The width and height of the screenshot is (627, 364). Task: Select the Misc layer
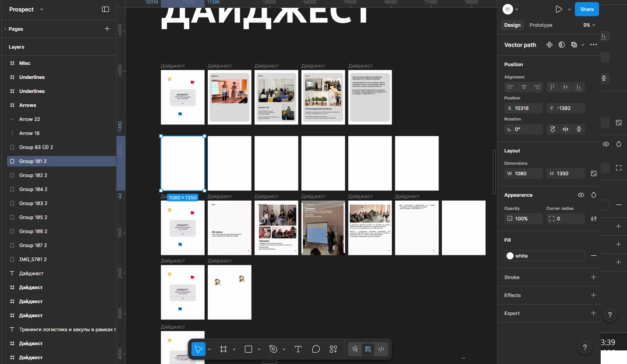point(61,63)
